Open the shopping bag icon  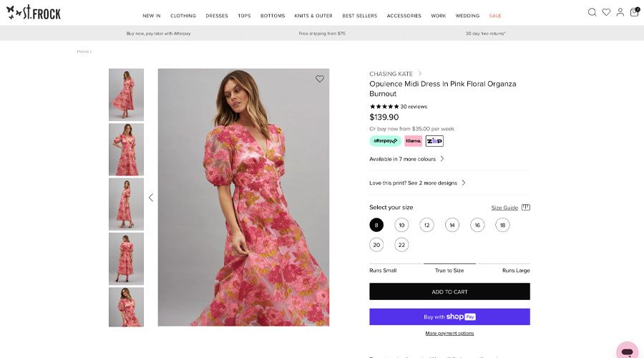(x=634, y=12)
